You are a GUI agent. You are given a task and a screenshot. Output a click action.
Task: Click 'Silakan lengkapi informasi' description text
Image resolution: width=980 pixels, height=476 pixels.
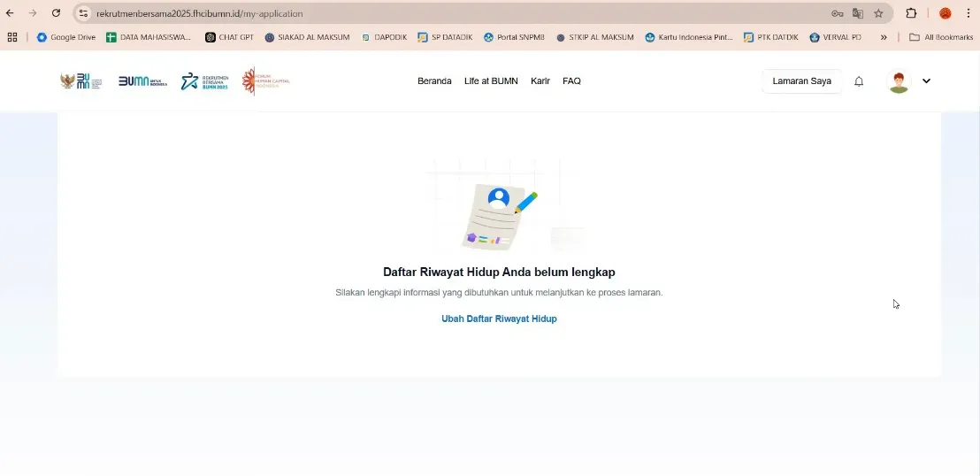(x=499, y=292)
